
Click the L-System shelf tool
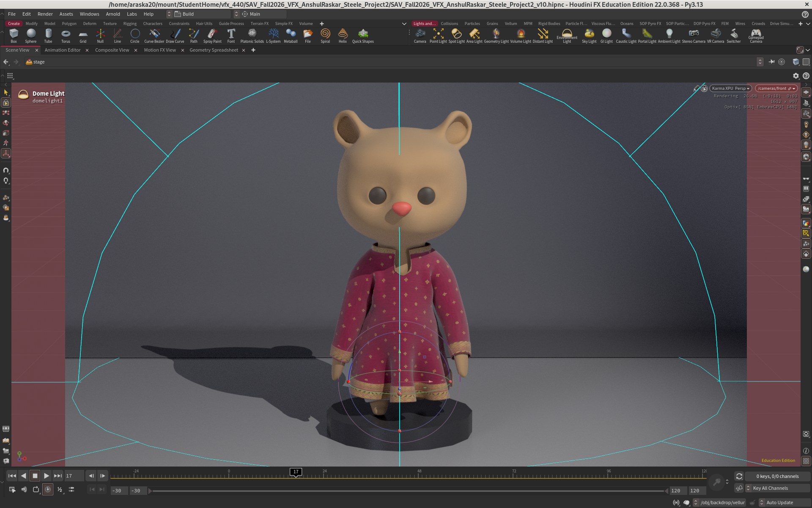click(273, 36)
